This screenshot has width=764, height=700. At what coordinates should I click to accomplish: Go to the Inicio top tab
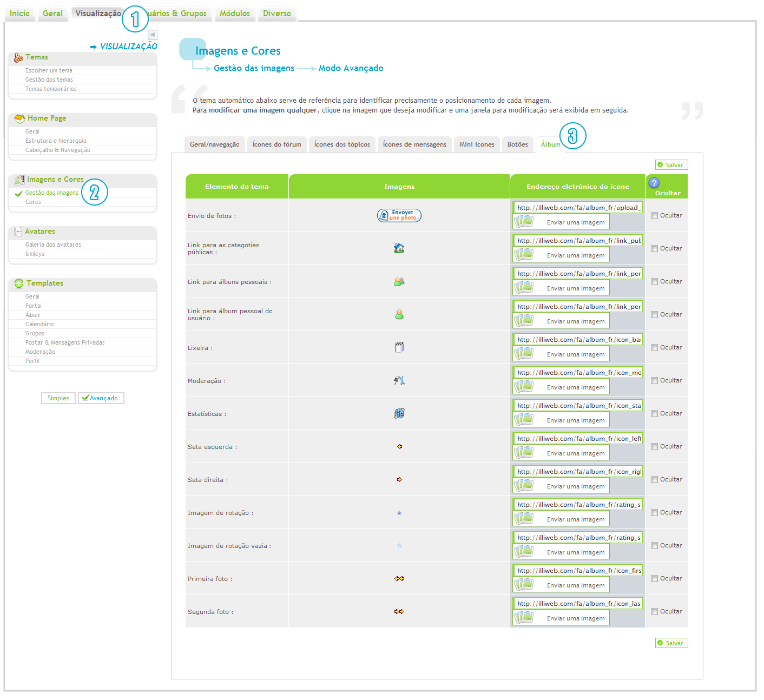[x=19, y=14]
